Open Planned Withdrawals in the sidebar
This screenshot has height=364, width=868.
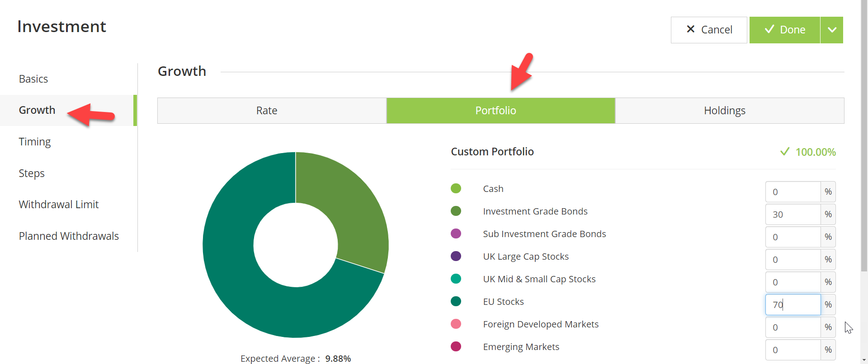(x=69, y=236)
